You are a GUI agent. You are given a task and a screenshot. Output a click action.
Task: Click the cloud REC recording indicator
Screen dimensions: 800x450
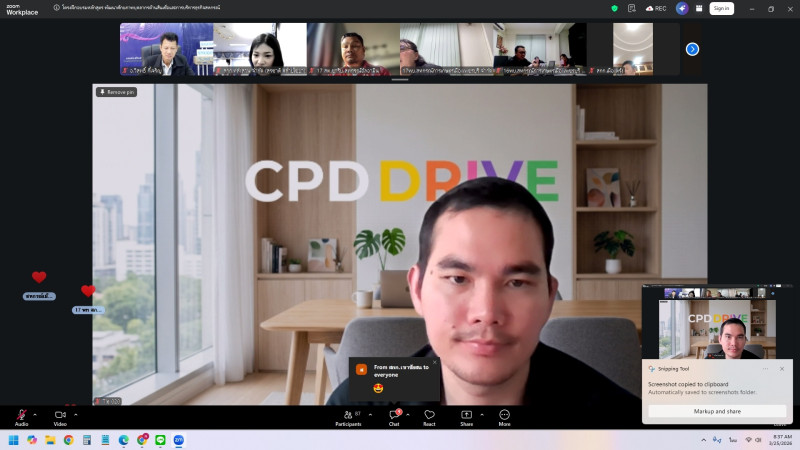pos(656,8)
